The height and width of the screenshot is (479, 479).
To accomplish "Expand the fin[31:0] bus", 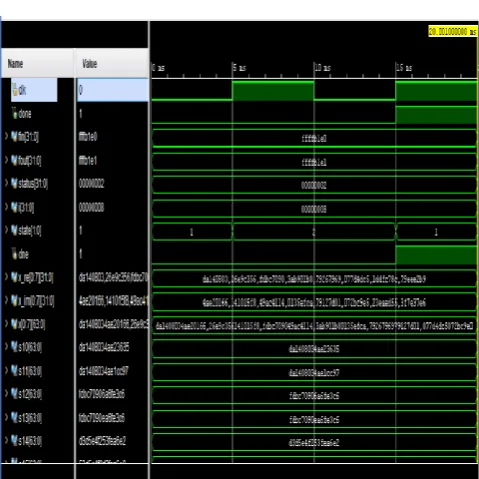I will [x=6, y=136].
